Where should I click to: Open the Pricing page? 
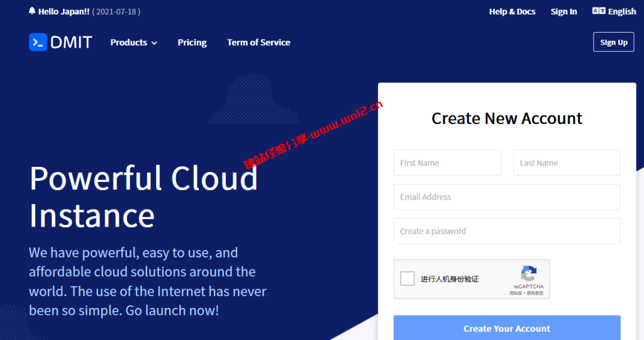click(x=192, y=42)
